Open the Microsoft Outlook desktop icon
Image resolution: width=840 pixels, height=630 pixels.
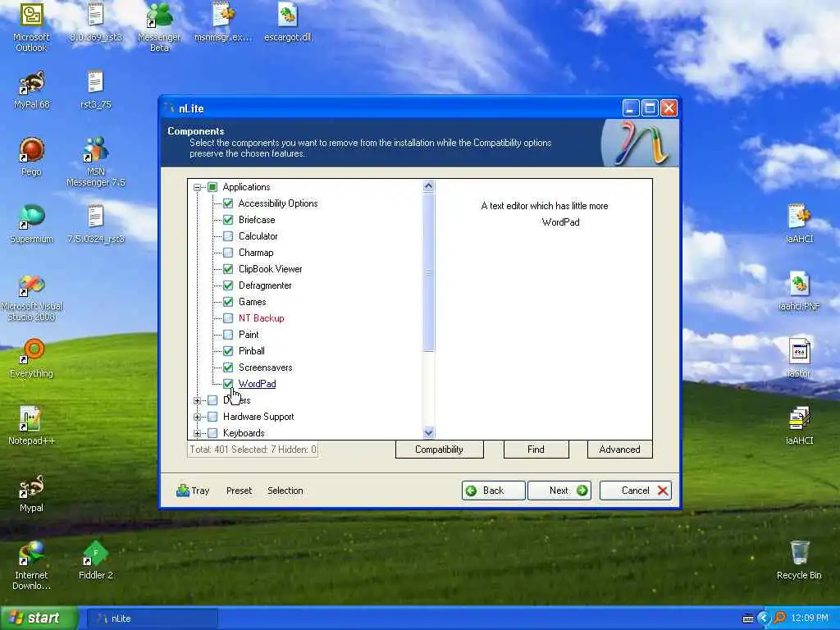pos(31,27)
